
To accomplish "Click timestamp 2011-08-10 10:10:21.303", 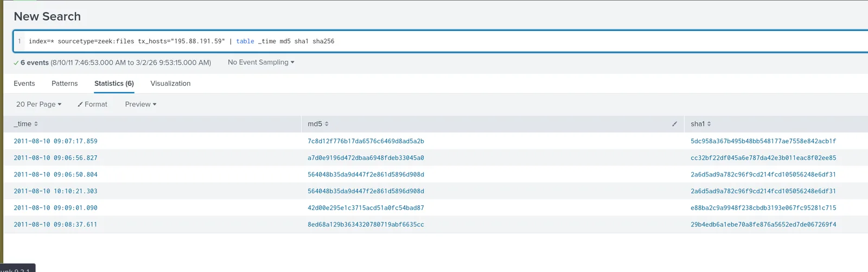I will [55, 191].
